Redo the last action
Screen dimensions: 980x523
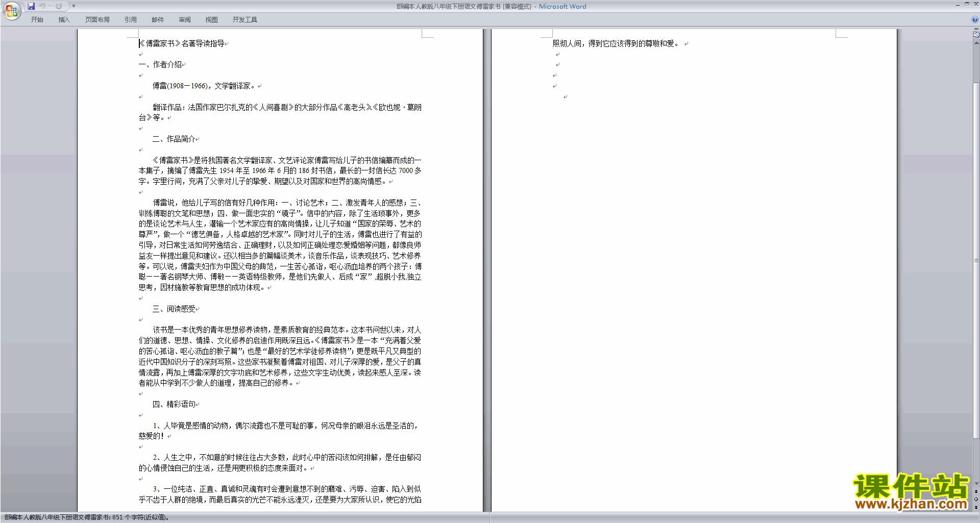coord(59,6)
